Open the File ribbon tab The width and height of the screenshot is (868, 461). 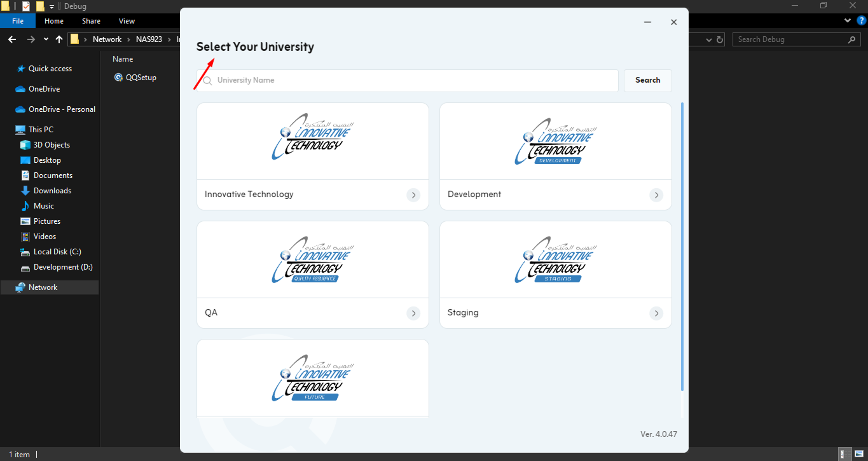coord(18,21)
